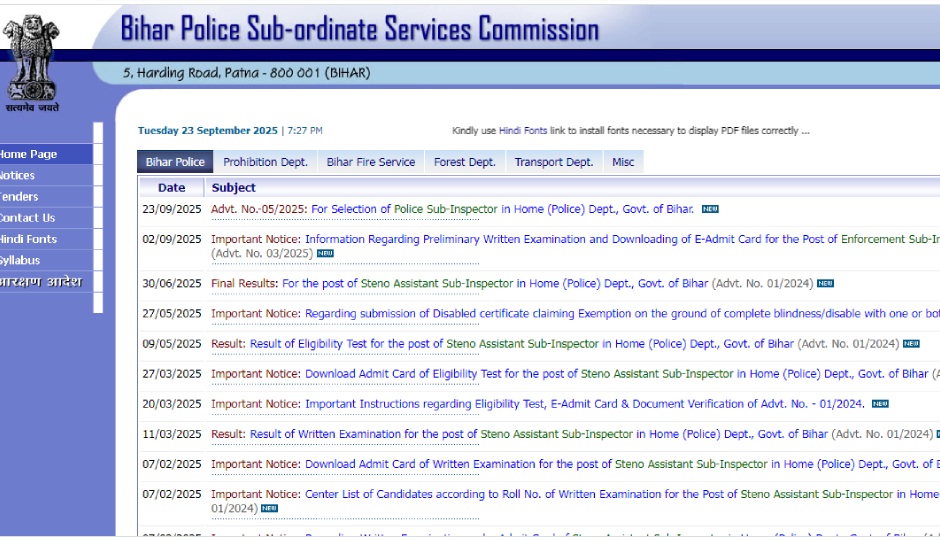Screen dimensions: 940x540
Task: Click the Government of India emblem logo
Action: coord(32,58)
